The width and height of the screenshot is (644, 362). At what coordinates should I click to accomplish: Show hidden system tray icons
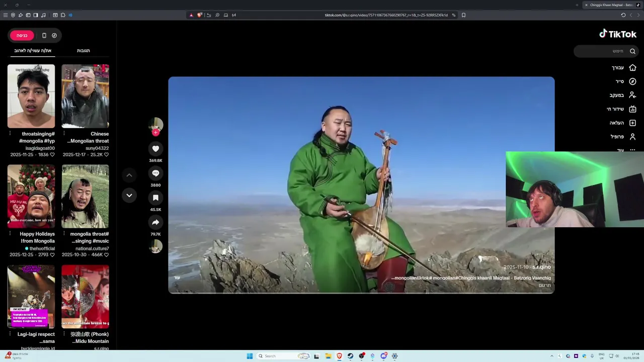point(551,356)
